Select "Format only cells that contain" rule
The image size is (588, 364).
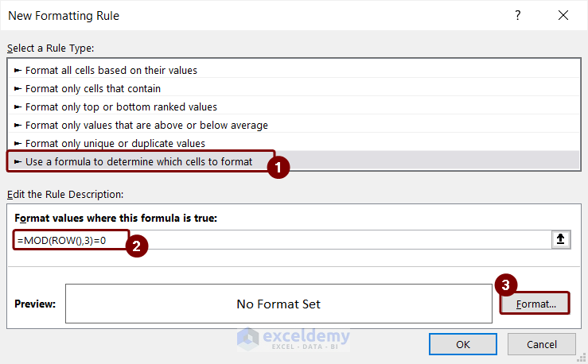tap(93, 88)
